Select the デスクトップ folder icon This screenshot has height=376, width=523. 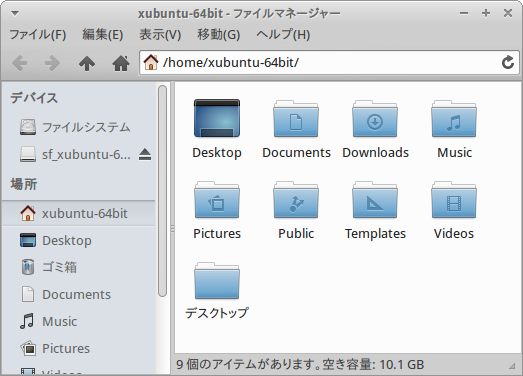tap(217, 281)
